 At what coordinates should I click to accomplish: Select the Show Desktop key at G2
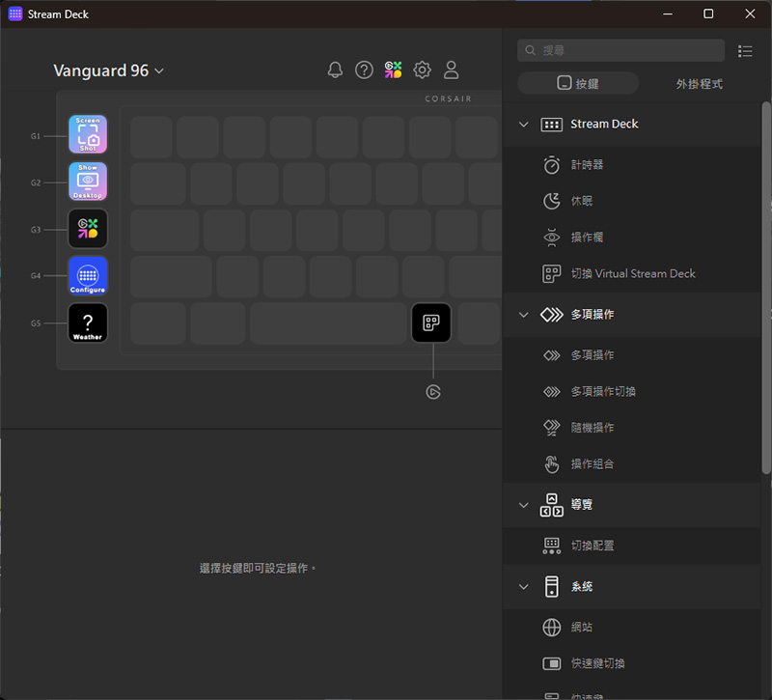(x=88, y=182)
